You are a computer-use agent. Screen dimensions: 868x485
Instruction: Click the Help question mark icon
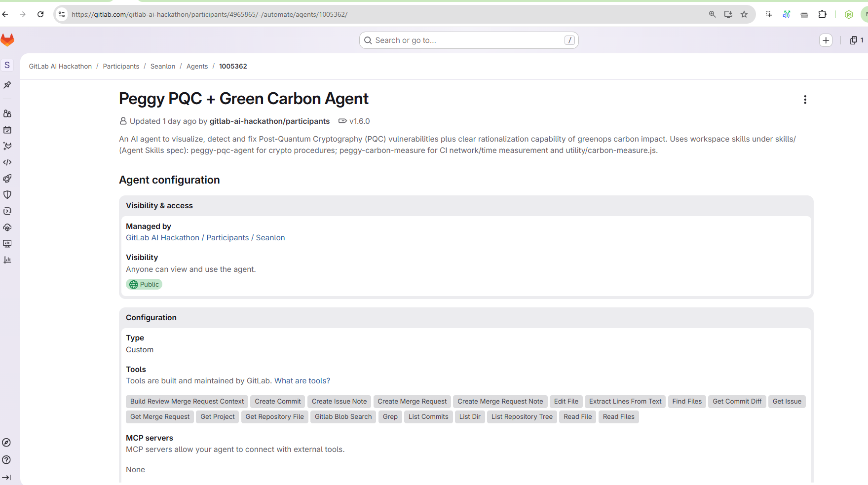click(6, 460)
